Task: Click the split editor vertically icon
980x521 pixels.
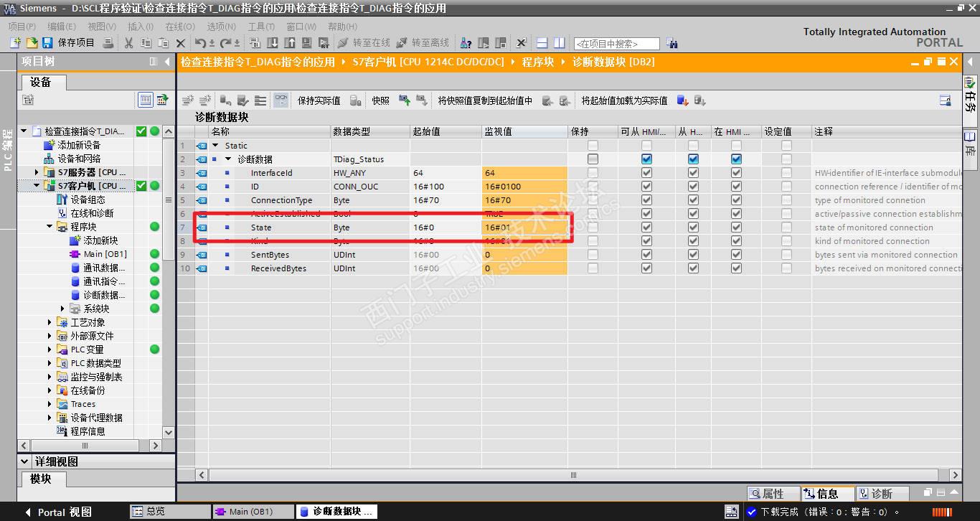Action: click(x=560, y=43)
